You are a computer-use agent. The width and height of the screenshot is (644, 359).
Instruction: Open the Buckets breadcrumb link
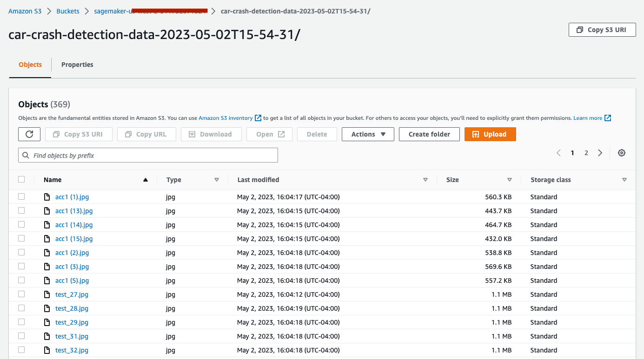[x=68, y=11]
